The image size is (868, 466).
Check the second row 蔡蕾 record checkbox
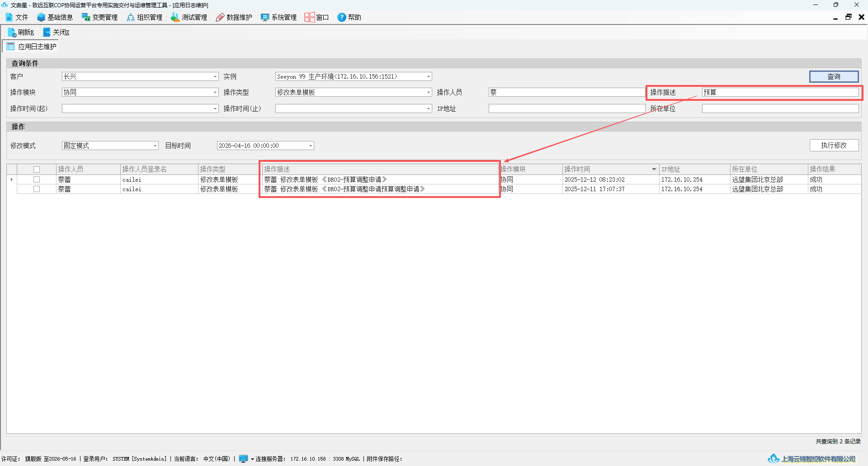click(37, 189)
